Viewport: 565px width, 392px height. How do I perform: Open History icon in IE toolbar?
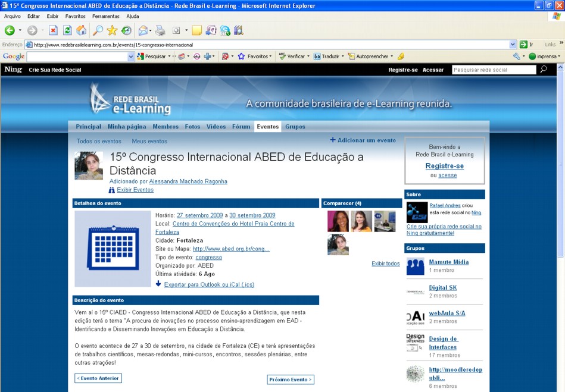[126, 30]
